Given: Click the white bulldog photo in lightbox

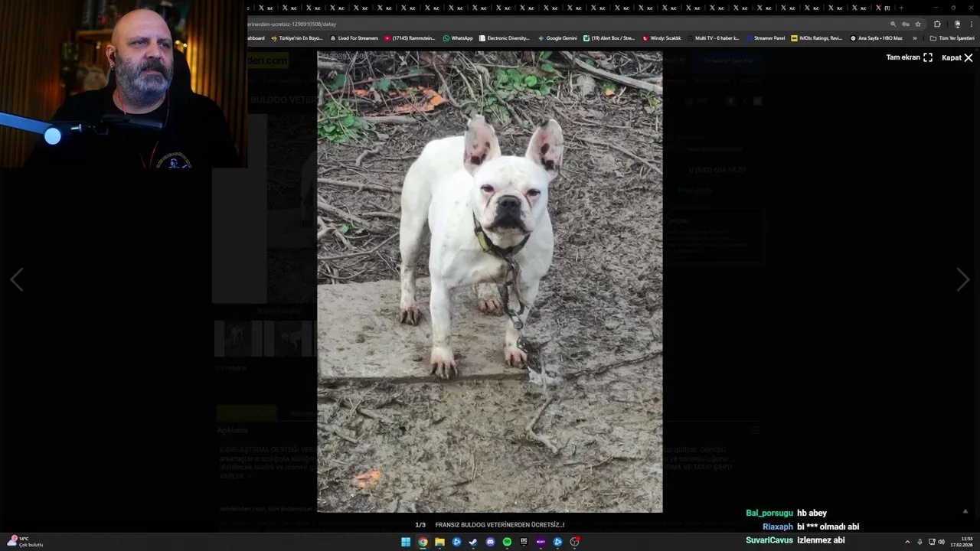Looking at the screenshot, I should pyautogui.click(x=490, y=282).
